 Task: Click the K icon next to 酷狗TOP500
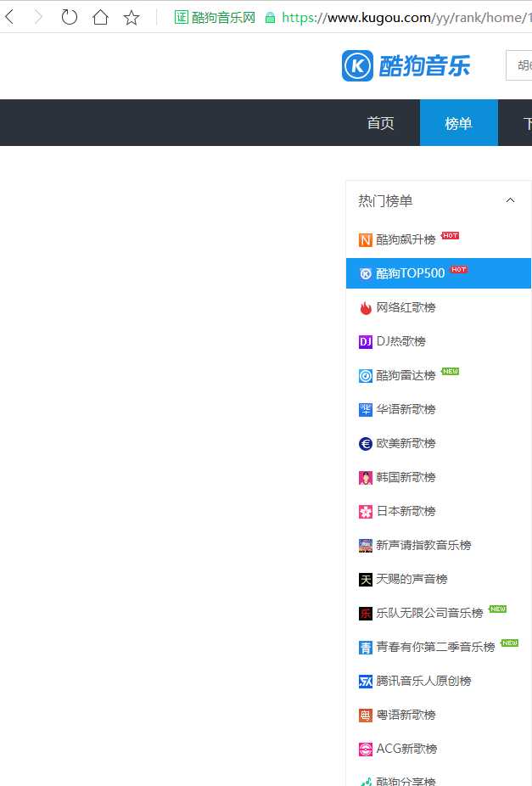(365, 273)
